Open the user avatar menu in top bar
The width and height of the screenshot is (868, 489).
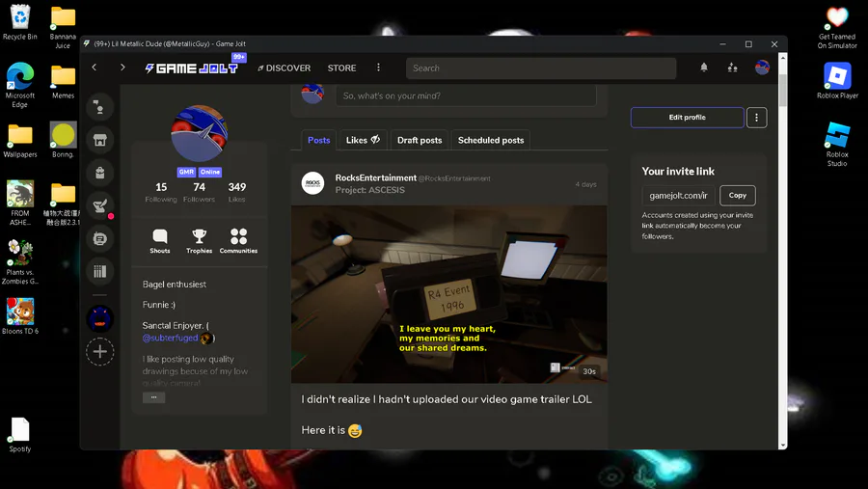point(762,68)
